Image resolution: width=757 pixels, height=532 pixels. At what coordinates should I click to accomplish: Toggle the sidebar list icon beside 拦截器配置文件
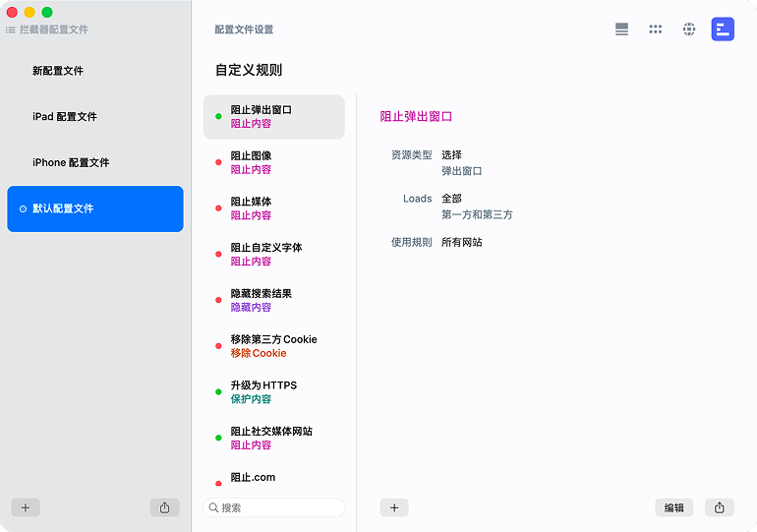pos(10,30)
